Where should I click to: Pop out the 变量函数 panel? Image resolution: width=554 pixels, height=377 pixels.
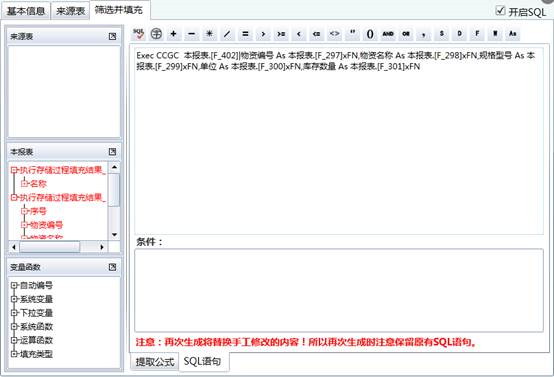pyautogui.click(x=112, y=267)
